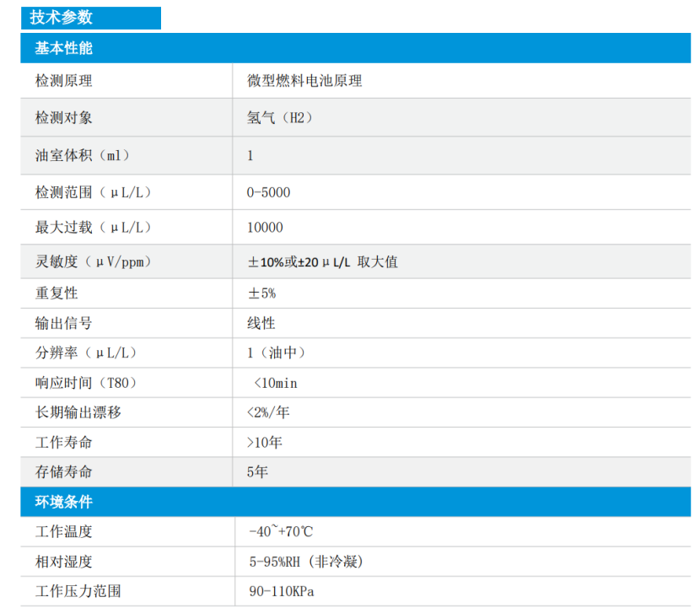
Task: Click the value 线性
Action: tap(261, 323)
